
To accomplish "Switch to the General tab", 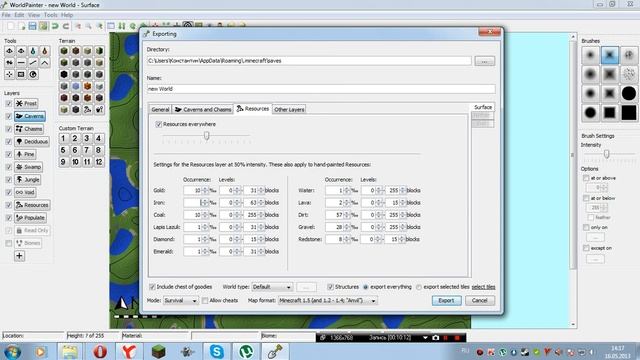I will click(160, 109).
